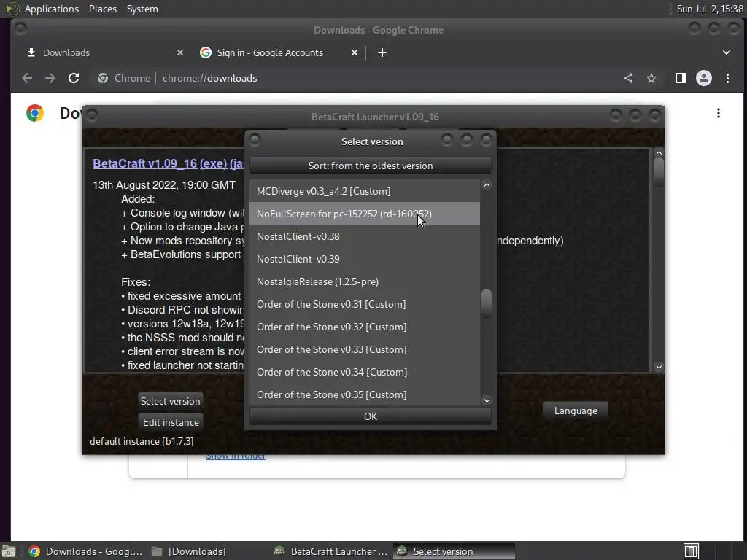Viewport: 747px width, 560px height.
Task: Select NostalgiaRelease (1.2.5-pre)
Action: (x=365, y=281)
